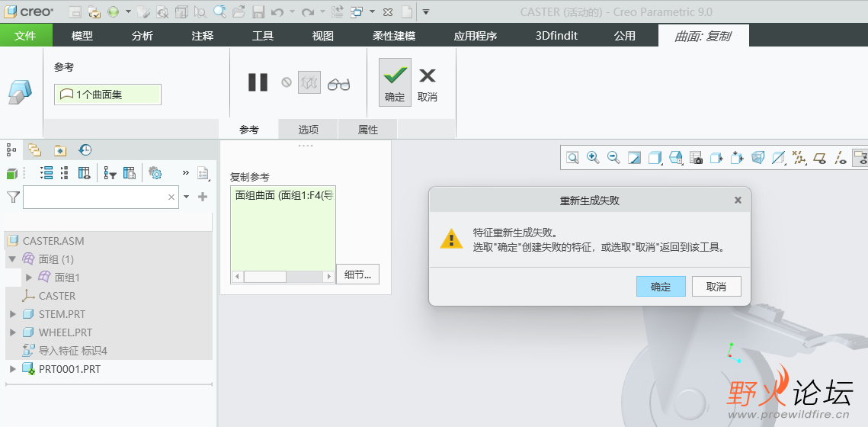Open the page-icon dropdown at the tree toolbar's right end
This screenshot has width=868, height=427.
(x=203, y=174)
